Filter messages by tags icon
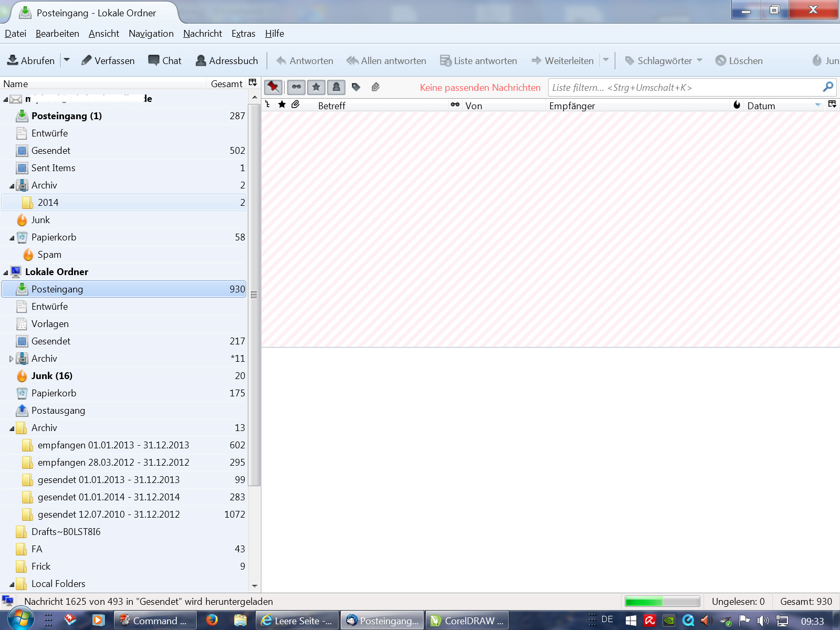This screenshot has height=630, width=840. (x=356, y=87)
